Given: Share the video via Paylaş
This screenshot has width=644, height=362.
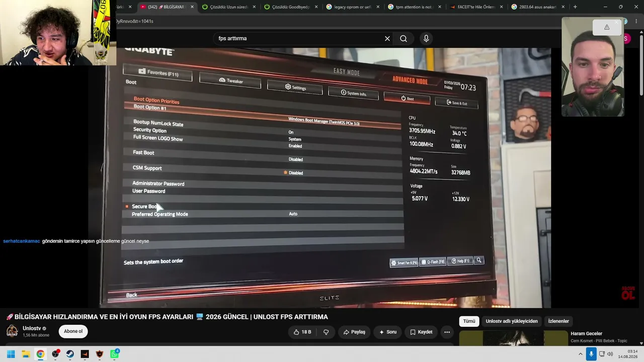Looking at the screenshot, I should click(354, 332).
